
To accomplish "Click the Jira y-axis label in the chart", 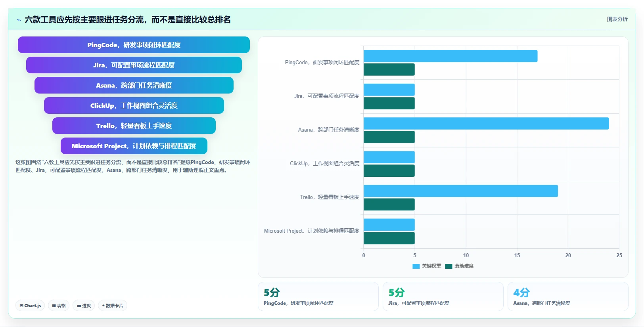I will 326,96.
